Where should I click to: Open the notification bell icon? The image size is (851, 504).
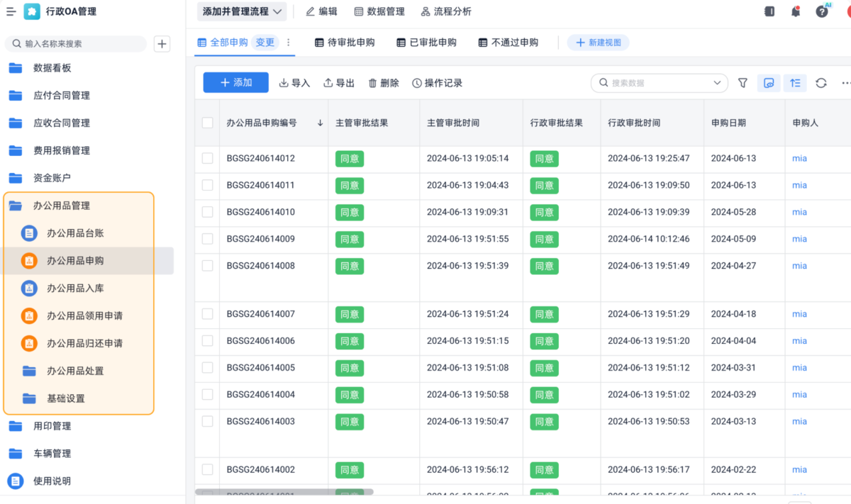(x=796, y=11)
